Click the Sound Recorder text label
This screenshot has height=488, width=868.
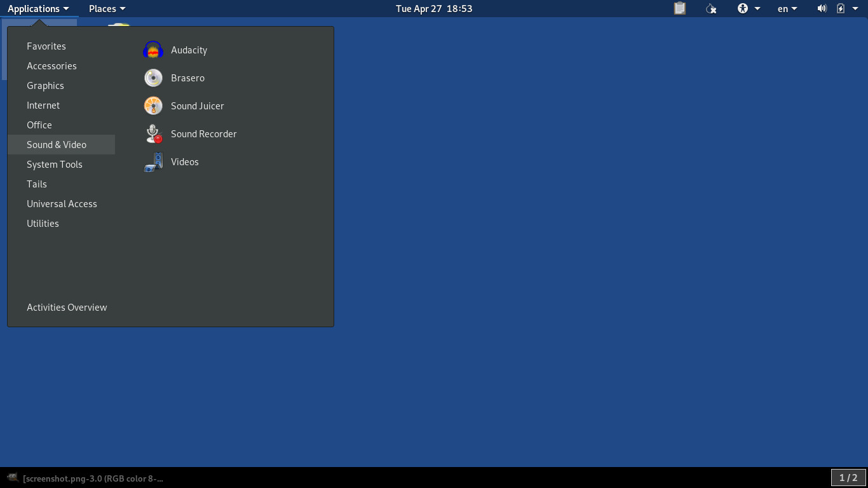[203, 134]
